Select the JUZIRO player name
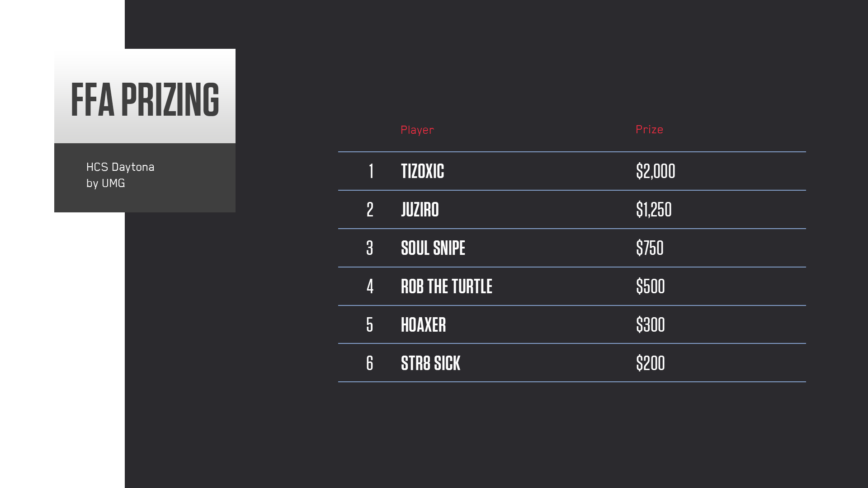The height and width of the screenshot is (488, 868). pos(420,210)
